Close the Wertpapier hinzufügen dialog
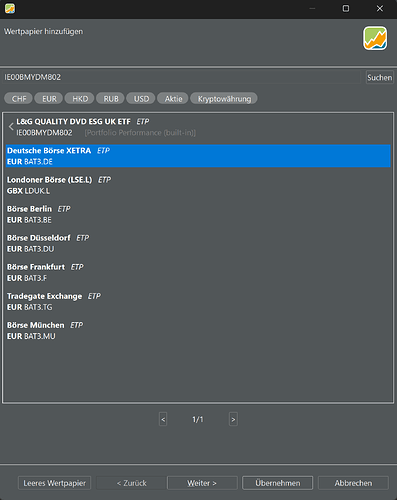Viewport: 397px width, 500px height. [x=380, y=8]
